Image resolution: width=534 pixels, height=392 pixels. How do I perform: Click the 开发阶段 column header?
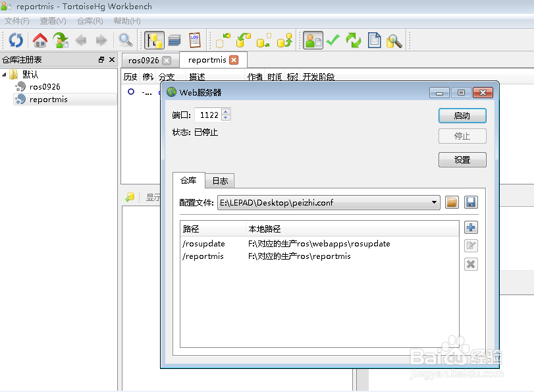click(319, 77)
